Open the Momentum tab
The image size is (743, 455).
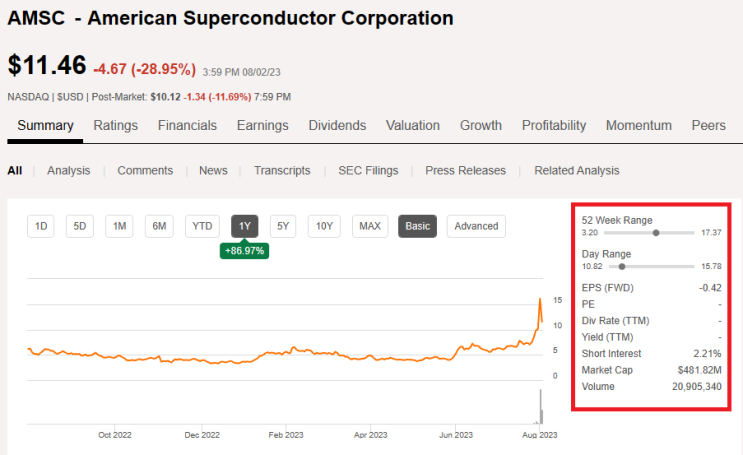(639, 126)
